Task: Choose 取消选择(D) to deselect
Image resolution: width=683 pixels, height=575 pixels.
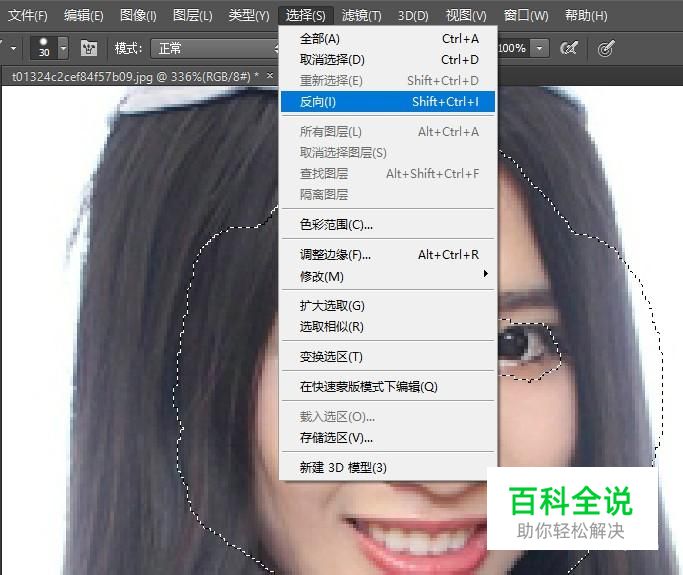Action: pos(388,60)
